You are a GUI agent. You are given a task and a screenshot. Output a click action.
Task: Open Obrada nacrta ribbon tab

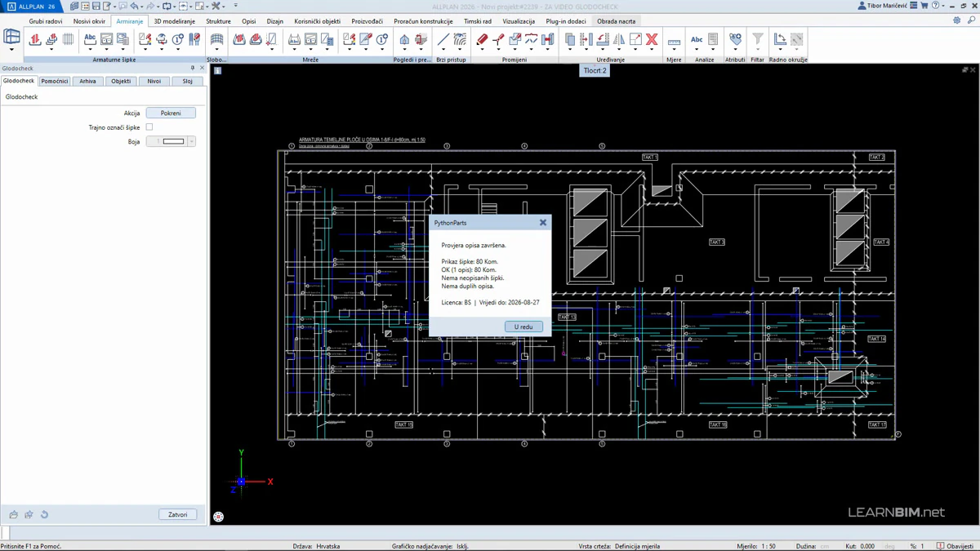[616, 21]
